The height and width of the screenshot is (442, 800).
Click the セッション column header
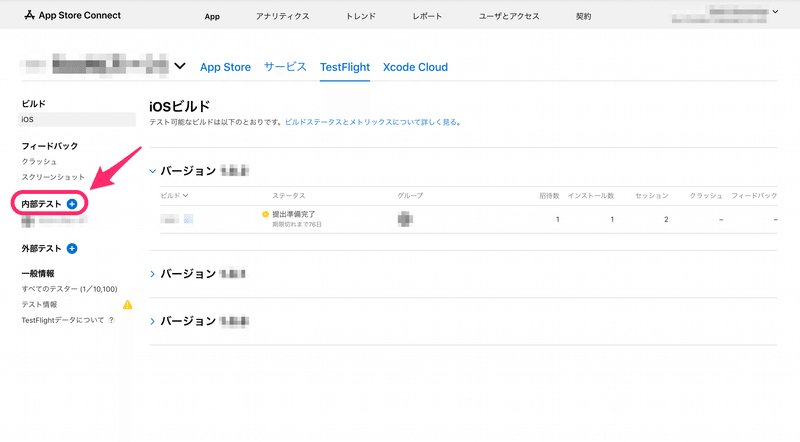point(652,195)
